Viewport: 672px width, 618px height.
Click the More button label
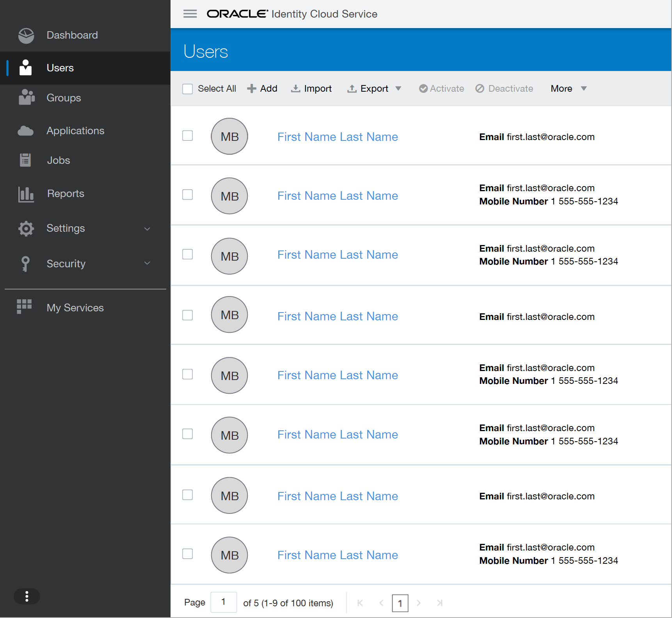coord(562,89)
